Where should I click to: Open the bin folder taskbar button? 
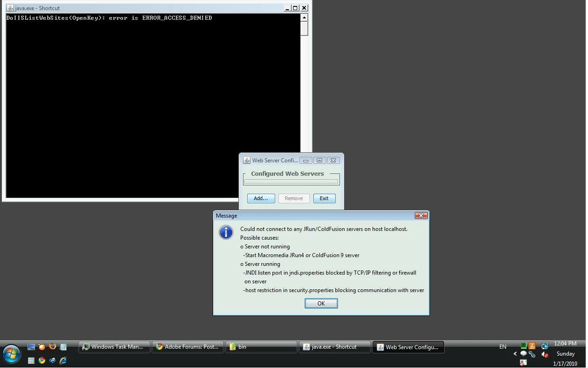click(x=261, y=347)
